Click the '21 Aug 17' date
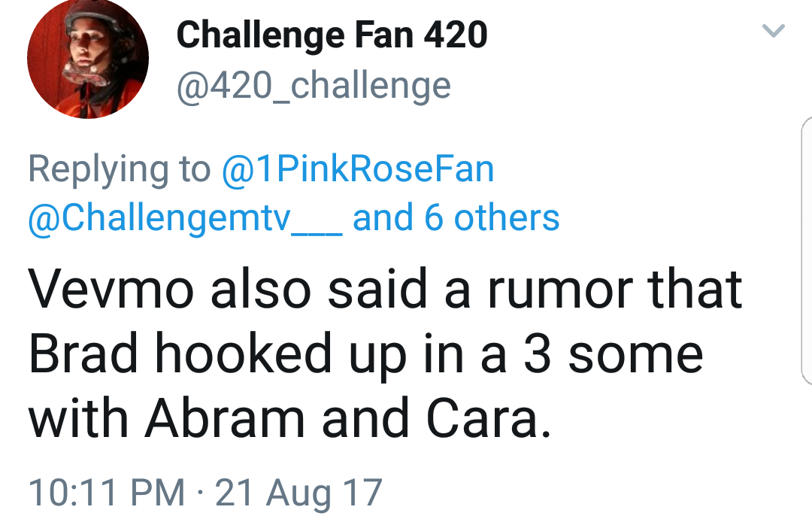The height and width of the screenshot is (525, 812). [298, 493]
